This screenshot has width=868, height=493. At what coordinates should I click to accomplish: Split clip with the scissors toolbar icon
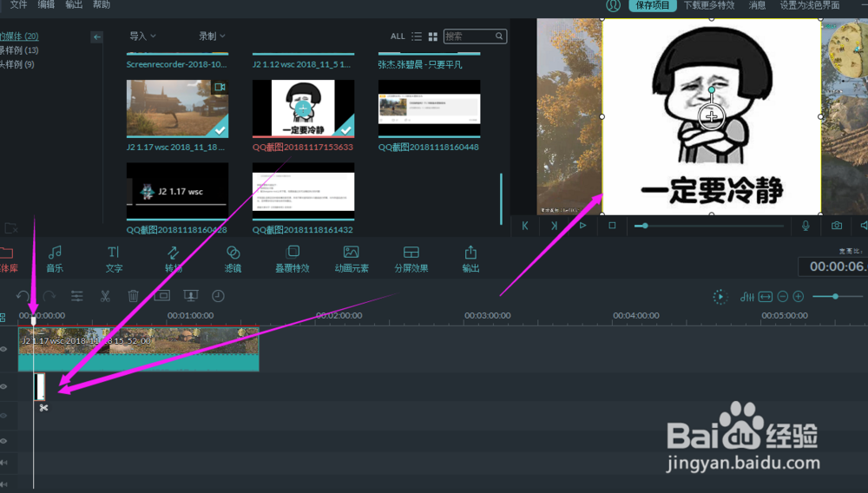(x=105, y=296)
